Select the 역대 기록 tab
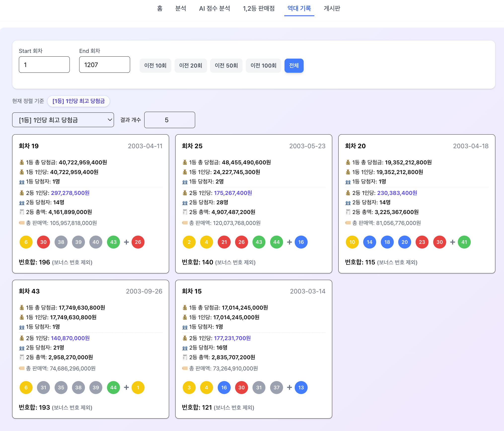 299,8
